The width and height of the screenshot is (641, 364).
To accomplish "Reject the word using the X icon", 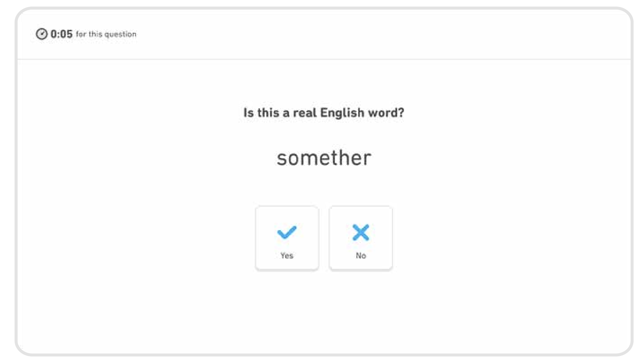I will pyautogui.click(x=361, y=232).
